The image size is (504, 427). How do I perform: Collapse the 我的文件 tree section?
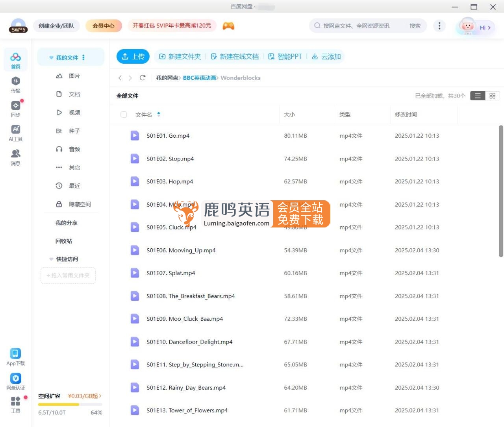coord(51,58)
